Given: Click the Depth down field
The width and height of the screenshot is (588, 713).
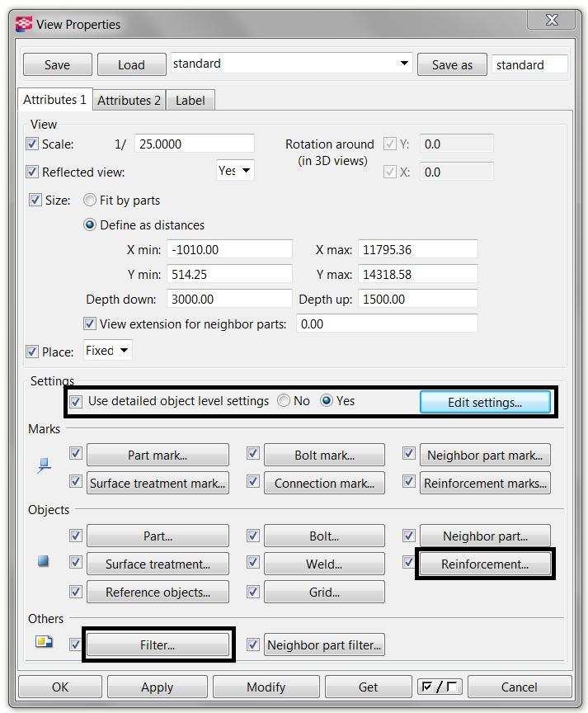Looking at the screenshot, I should click(x=229, y=299).
